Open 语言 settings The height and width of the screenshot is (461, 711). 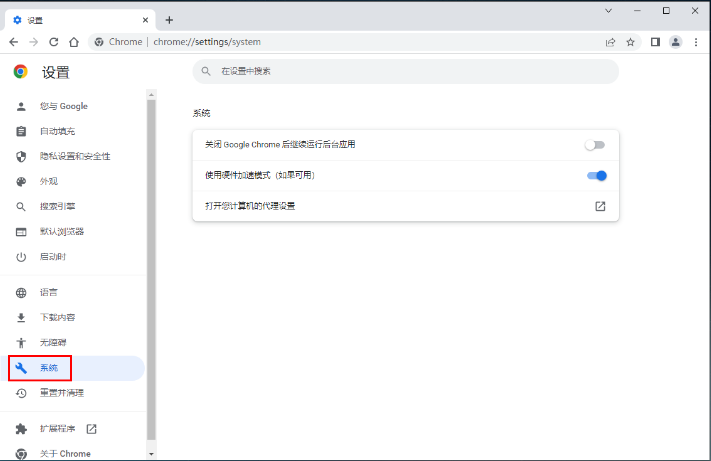tap(73, 292)
